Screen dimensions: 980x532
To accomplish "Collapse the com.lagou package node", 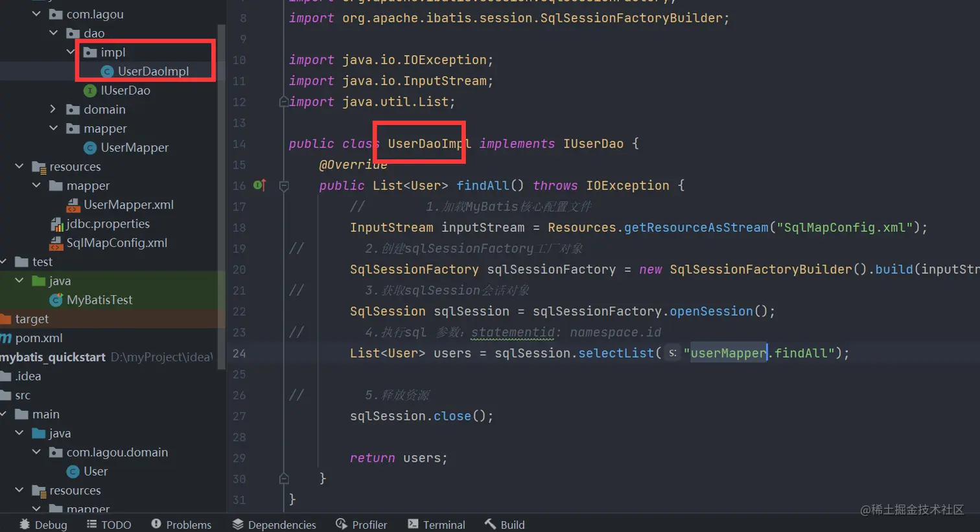I will click(36, 14).
